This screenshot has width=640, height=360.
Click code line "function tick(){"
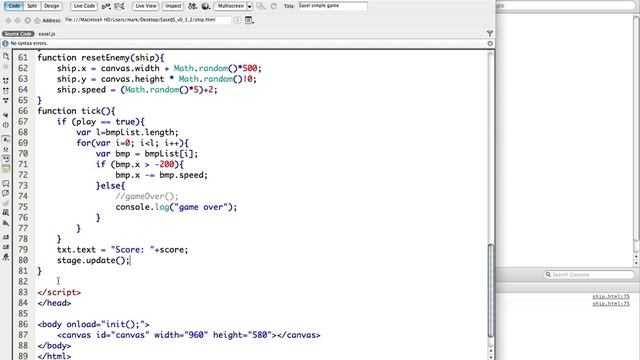pos(76,111)
